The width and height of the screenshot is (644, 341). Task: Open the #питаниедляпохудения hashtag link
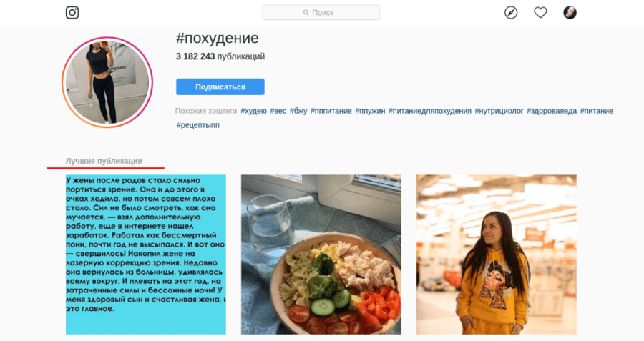[x=430, y=111]
